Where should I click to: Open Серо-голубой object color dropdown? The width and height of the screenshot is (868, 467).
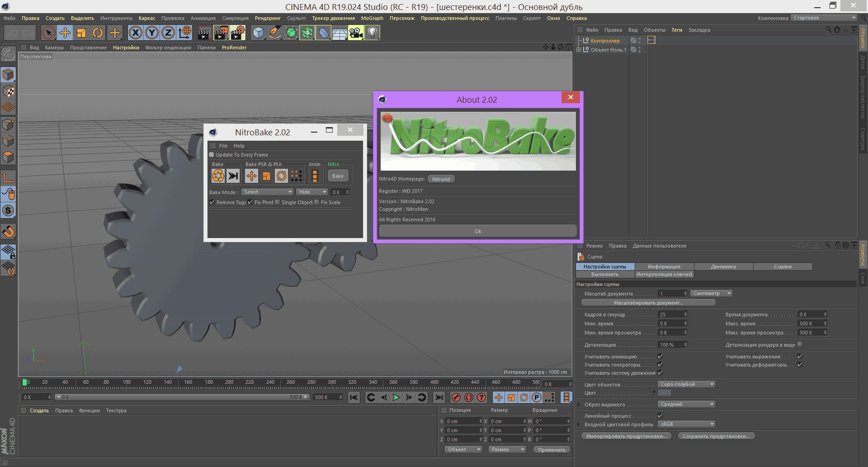[686, 384]
